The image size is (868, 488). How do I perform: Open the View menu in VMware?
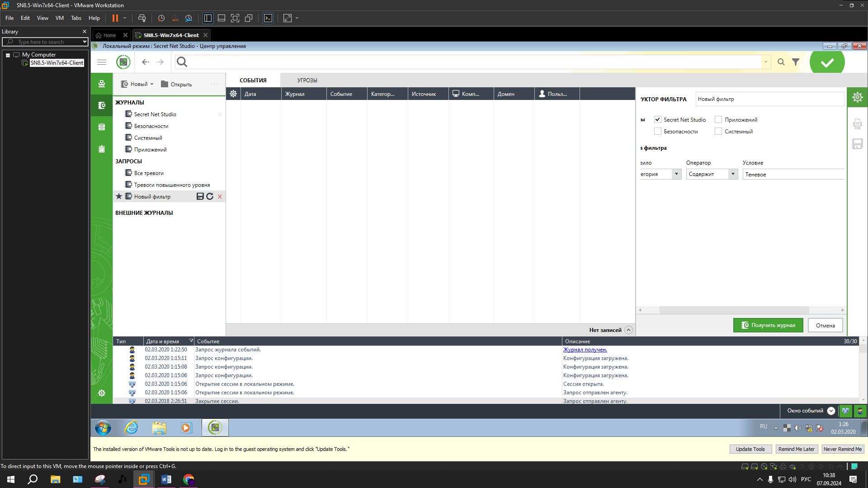click(x=42, y=18)
